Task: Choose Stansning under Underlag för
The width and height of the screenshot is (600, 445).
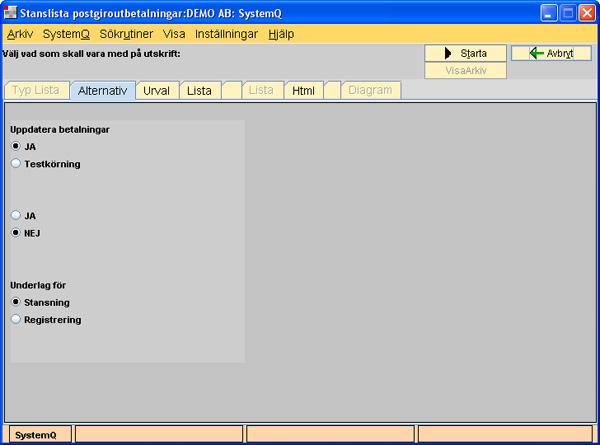Action: click(x=16, y=301)
